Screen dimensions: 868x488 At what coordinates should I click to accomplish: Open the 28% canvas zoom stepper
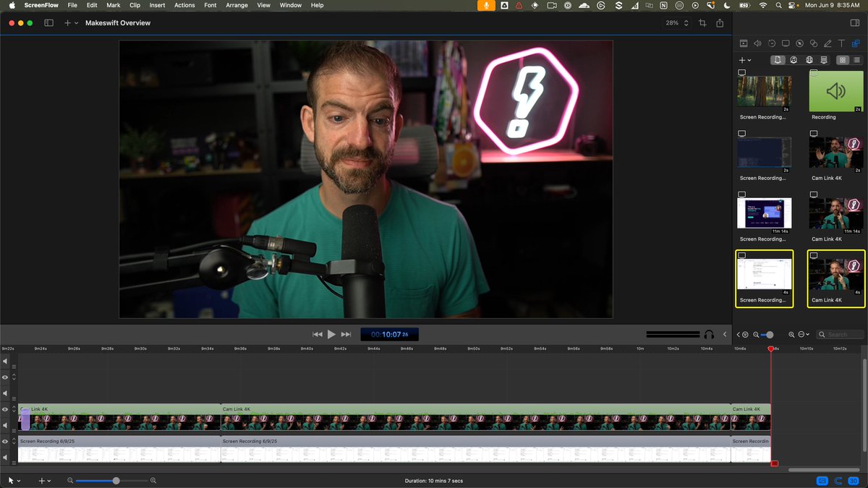coord(678,23)
